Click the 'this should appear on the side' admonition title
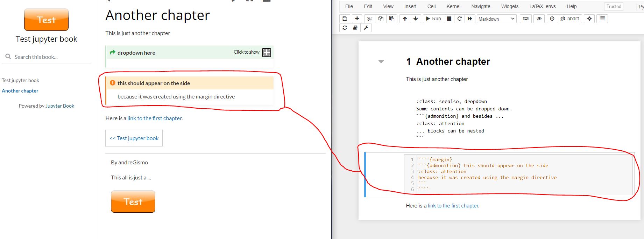This screenshot has height=239, width=644. coord(154,83)
